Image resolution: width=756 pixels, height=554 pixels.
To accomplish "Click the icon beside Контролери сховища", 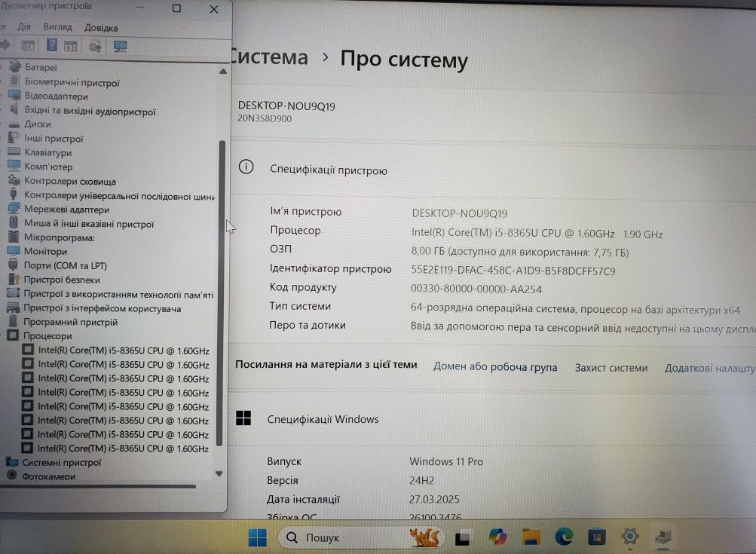I will 14,180.
